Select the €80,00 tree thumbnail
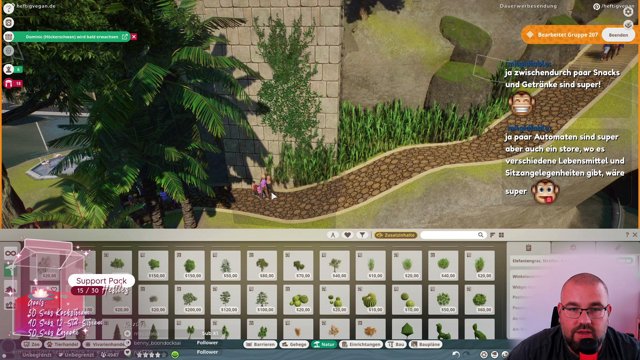 tap(262, 266)
